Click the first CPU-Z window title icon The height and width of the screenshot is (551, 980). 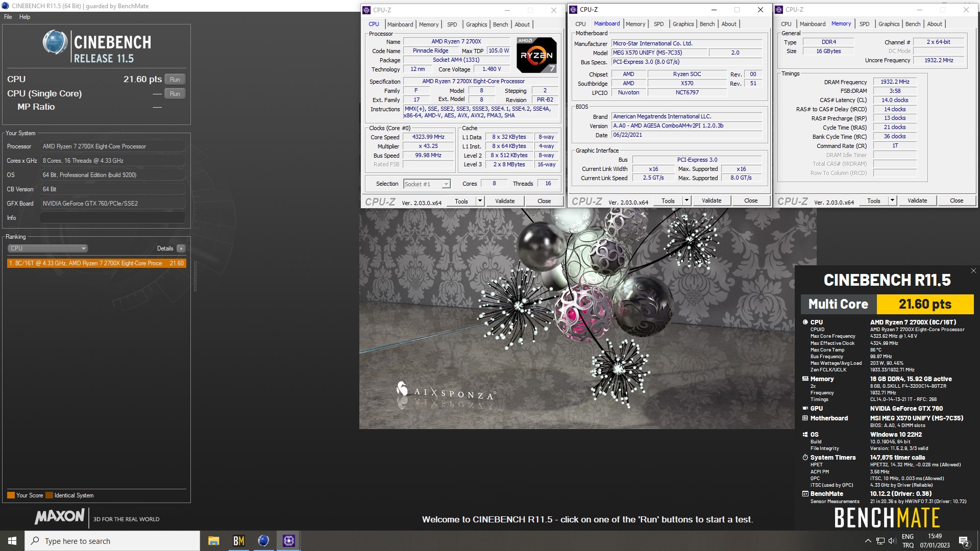pos(366,10)
